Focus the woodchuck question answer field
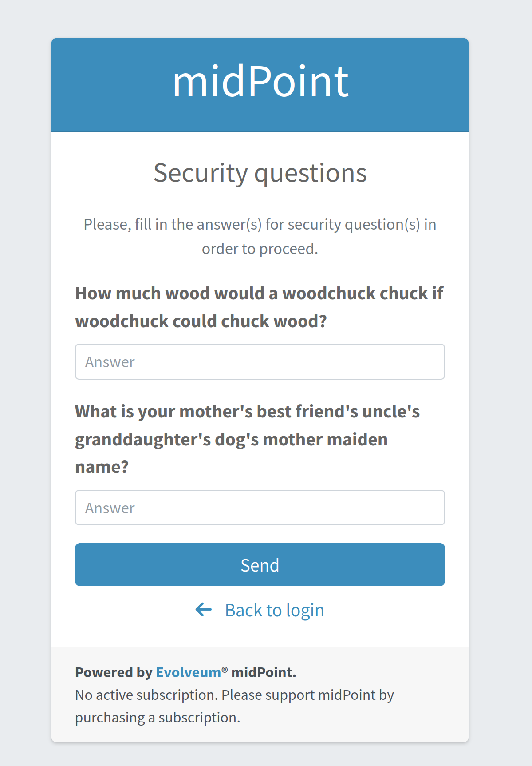 click(260, 362)
